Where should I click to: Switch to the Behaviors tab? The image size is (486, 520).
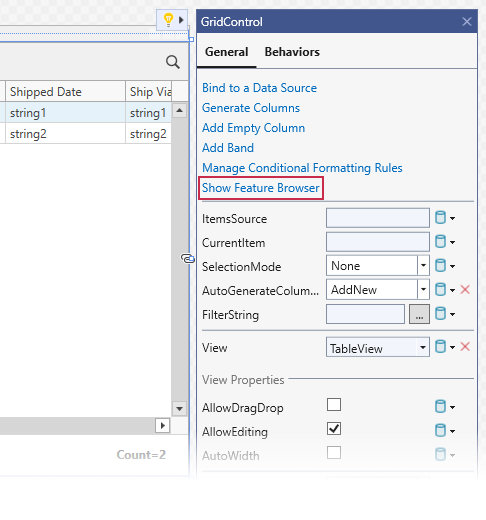pyautogui.click(x=292, y=52)
